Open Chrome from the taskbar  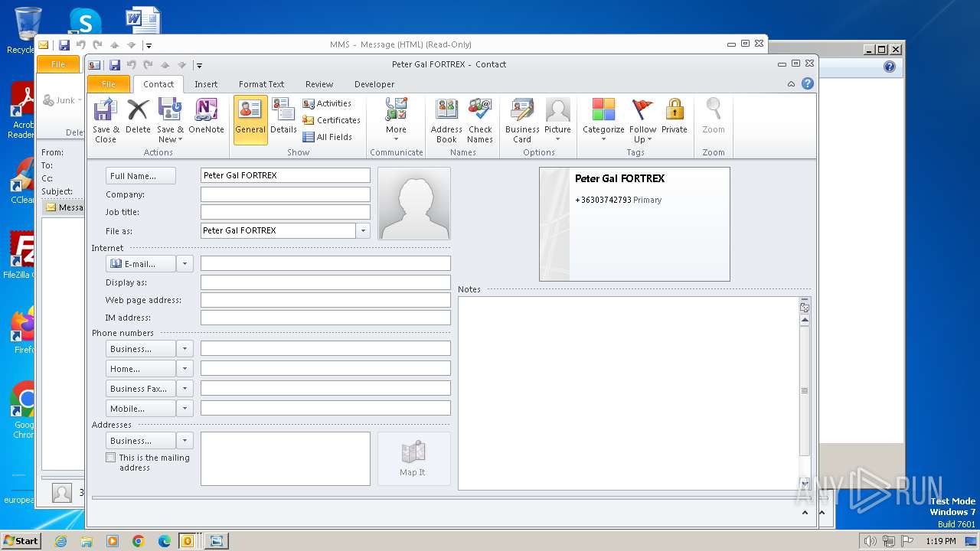(x=139, y=541)
